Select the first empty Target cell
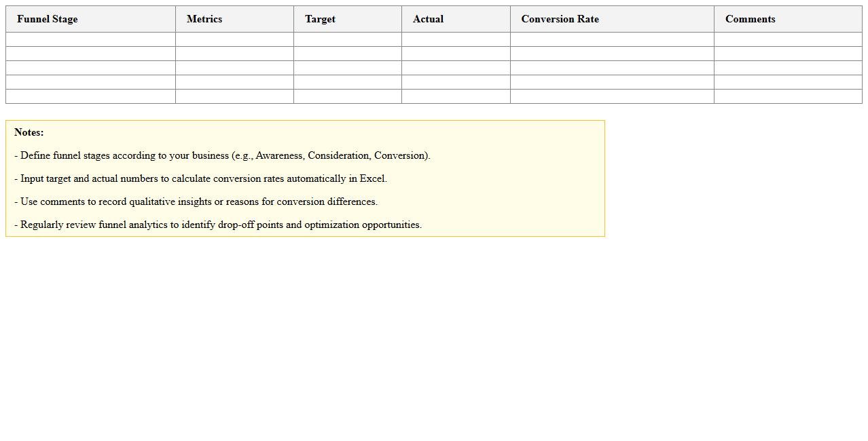The image size is (868, 441). point(347,39)
